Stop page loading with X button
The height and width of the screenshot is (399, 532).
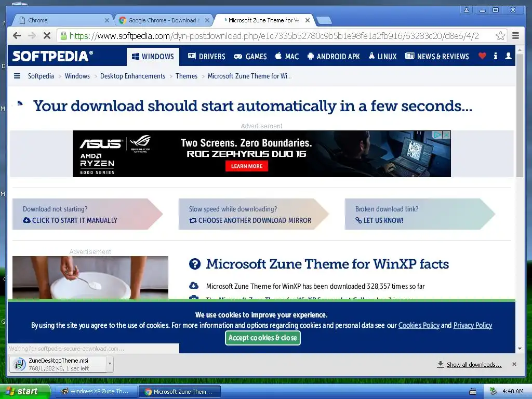47,36
